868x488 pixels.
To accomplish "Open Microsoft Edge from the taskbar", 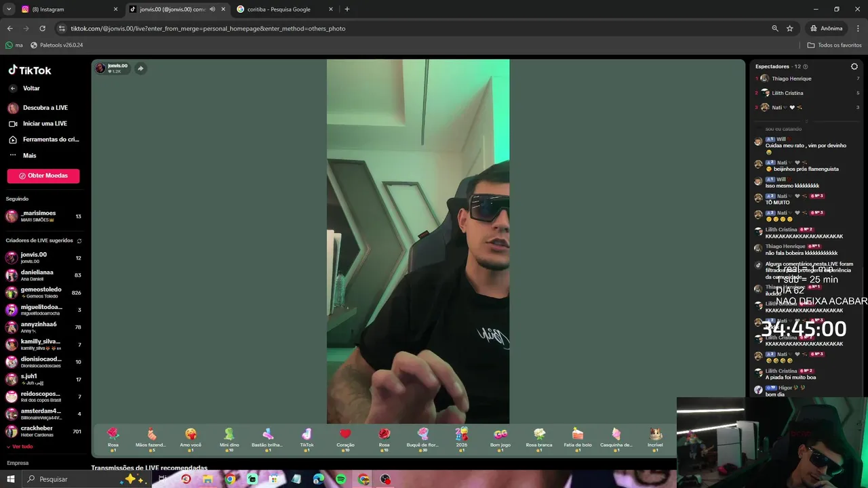I will click(319, 479).
